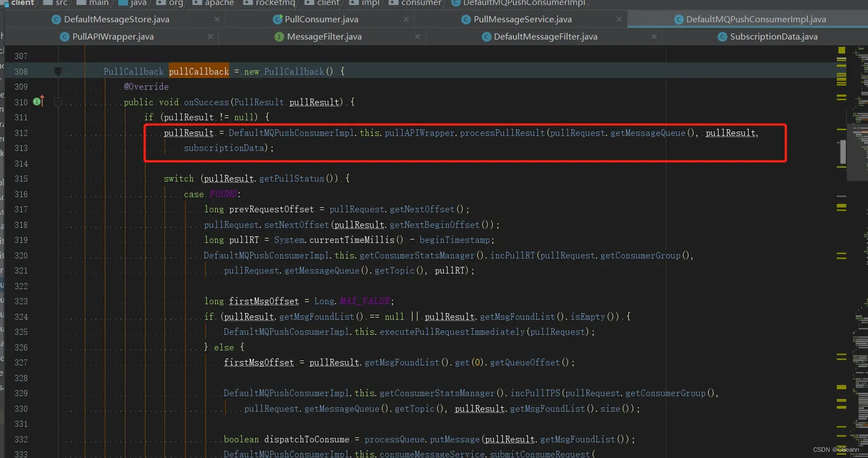Close the PullConsumer.java tab

405,19
